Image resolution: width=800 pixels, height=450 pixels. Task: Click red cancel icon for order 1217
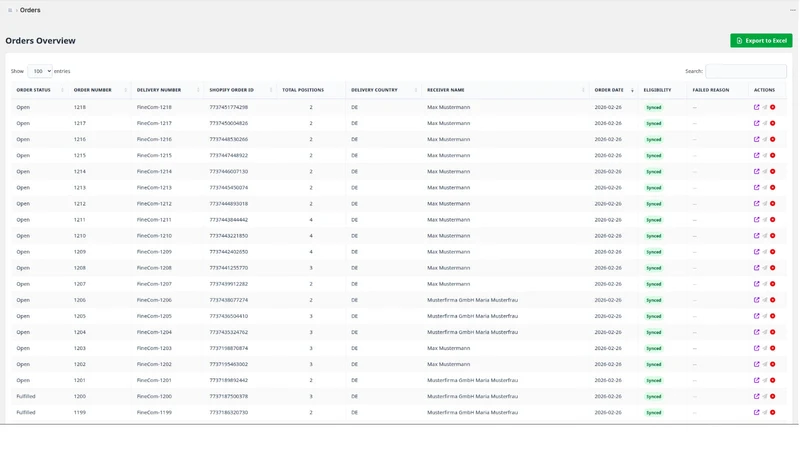tap(772, 123)
